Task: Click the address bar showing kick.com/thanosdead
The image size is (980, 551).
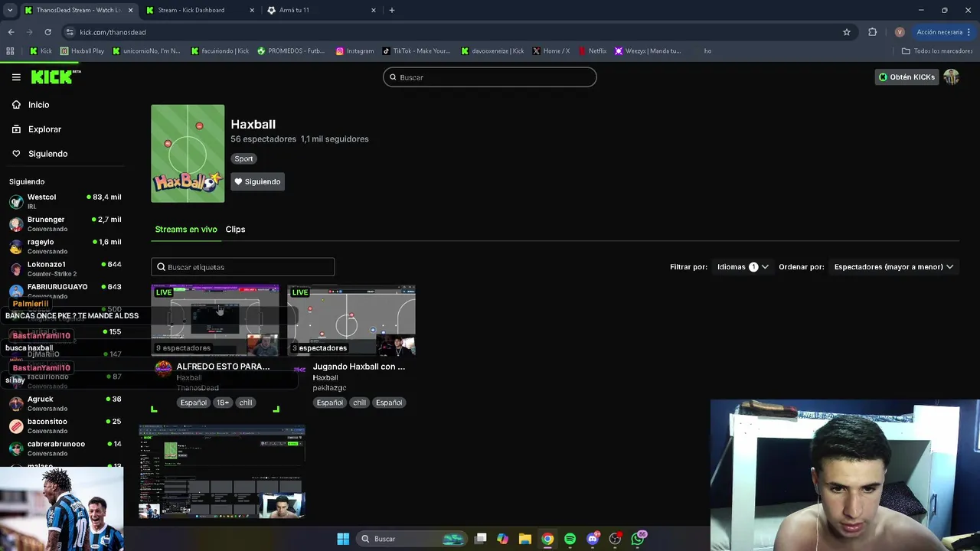Action: [x=452, y=32]
